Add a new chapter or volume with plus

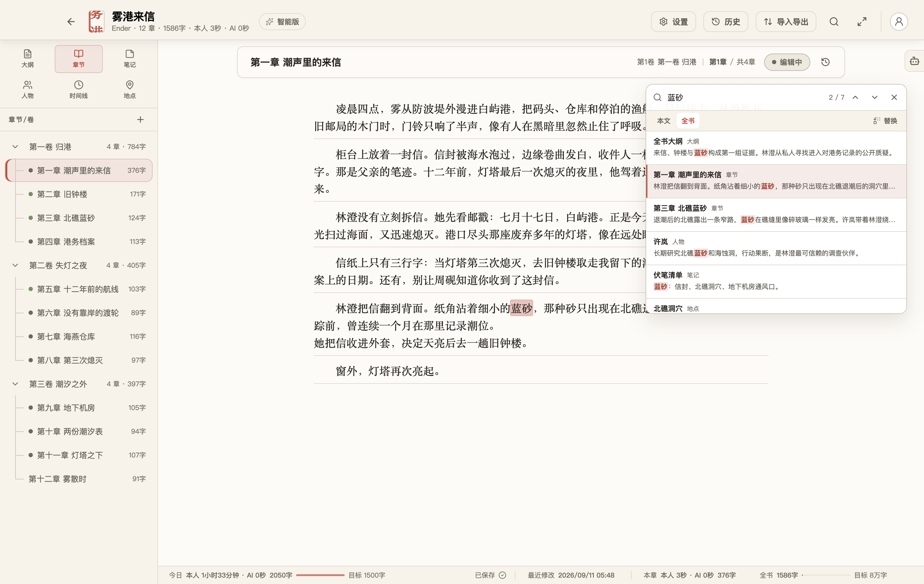click(140, 120)
